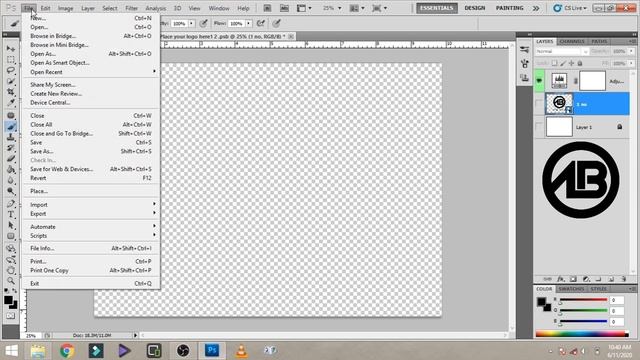Select the Eyedropper tool
This screenshot has height=360, width=640.
pyautogui.click(x=11, y=102)
